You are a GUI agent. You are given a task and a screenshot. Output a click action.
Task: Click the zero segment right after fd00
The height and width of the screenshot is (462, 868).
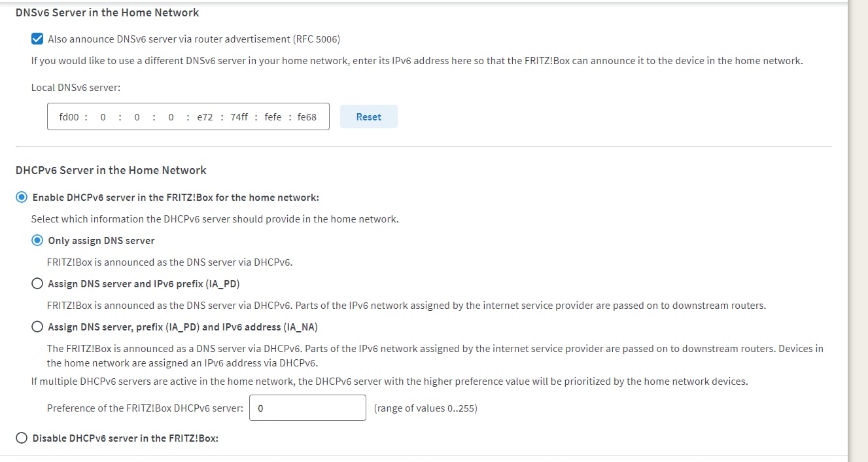pos(103,116)
